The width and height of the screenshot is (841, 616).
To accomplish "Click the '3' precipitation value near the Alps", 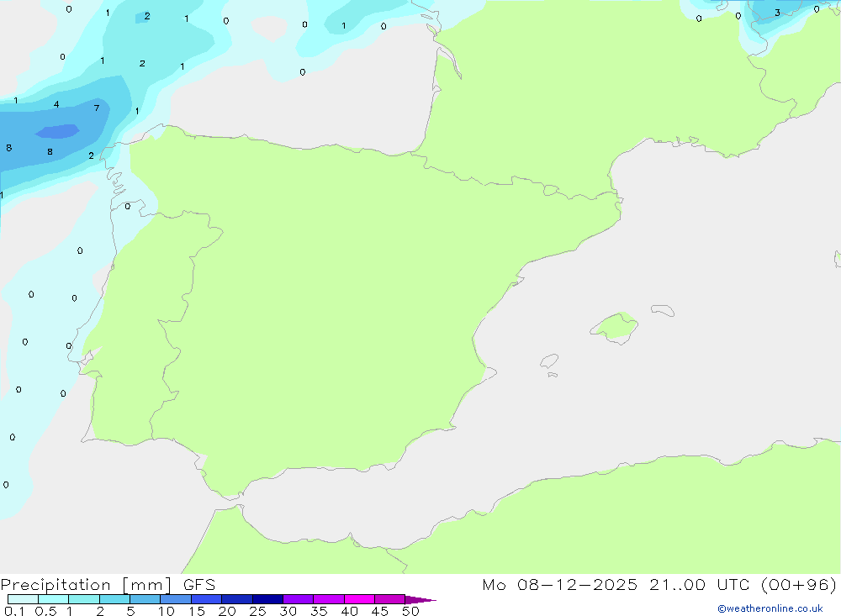I will 777,13.
